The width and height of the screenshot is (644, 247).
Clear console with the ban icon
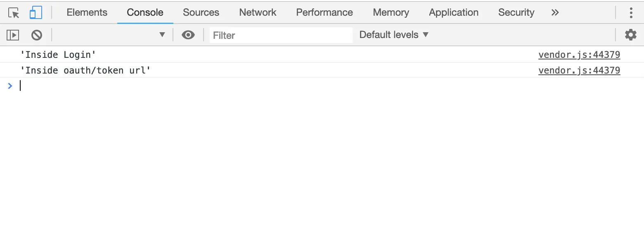click(x=37, y=35)
